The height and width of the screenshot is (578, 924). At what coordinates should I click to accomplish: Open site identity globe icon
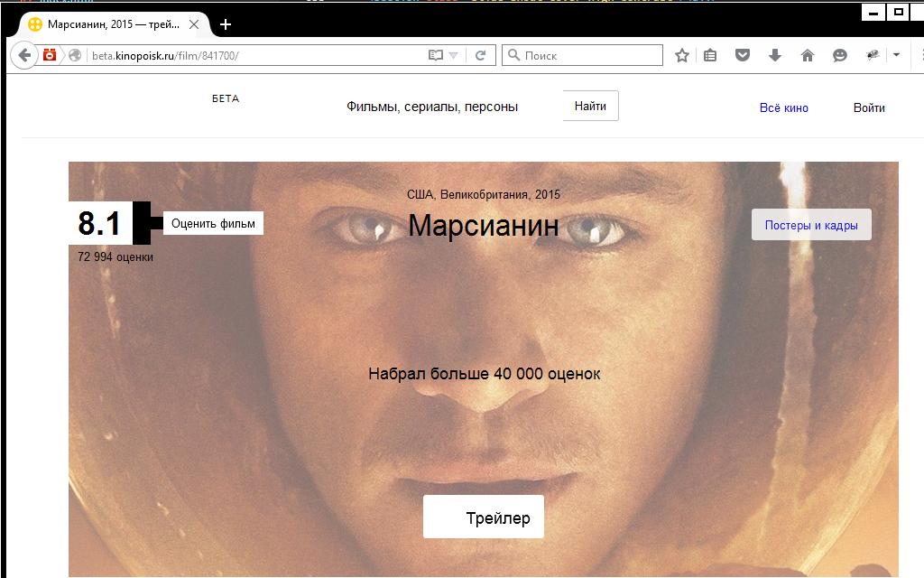tap(75, 55)
